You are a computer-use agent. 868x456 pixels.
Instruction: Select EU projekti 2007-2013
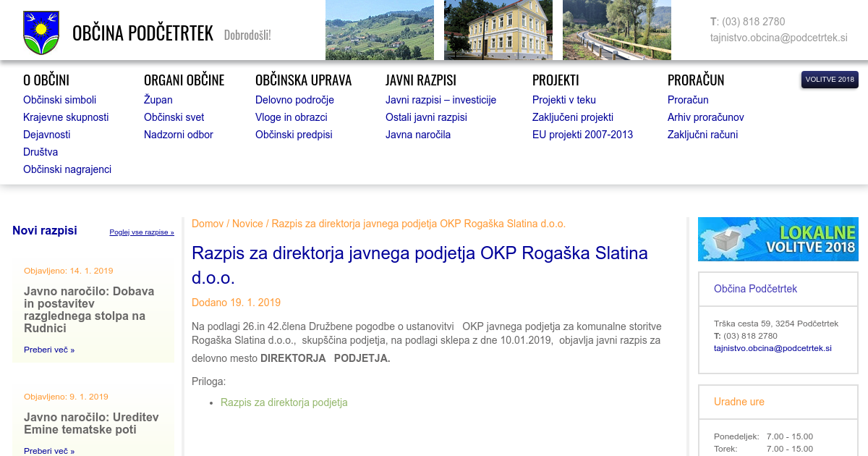coord(582,135)
